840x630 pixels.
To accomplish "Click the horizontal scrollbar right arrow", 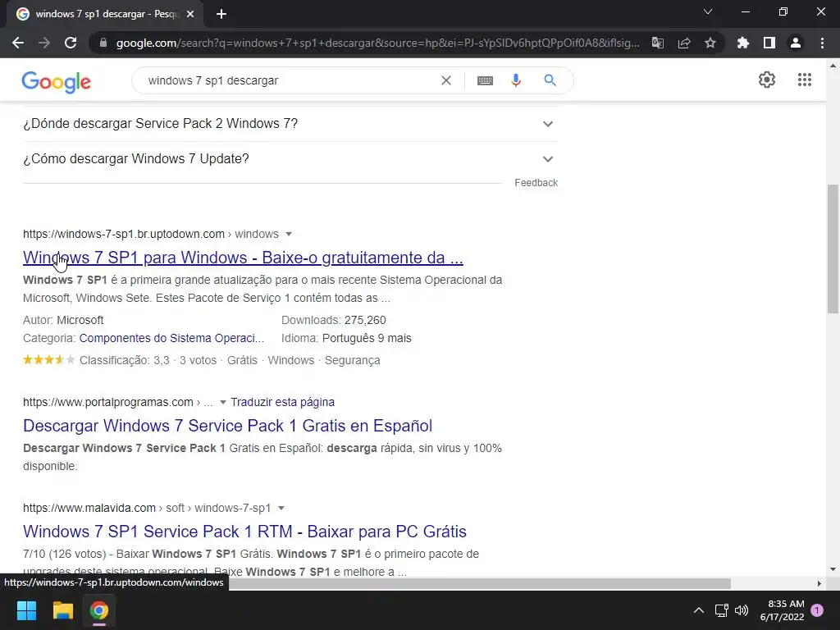I will (x=819, y=583).
